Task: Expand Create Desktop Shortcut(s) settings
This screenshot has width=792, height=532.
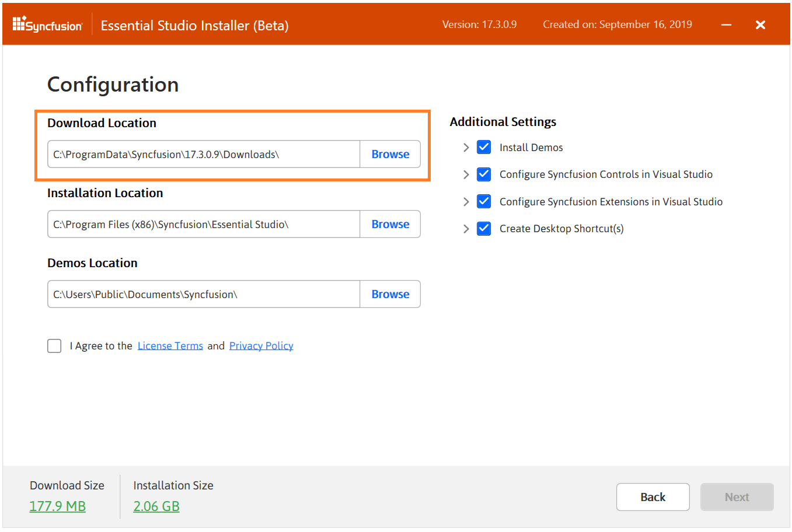Action: pyautogui.click(x=466, y=229)
